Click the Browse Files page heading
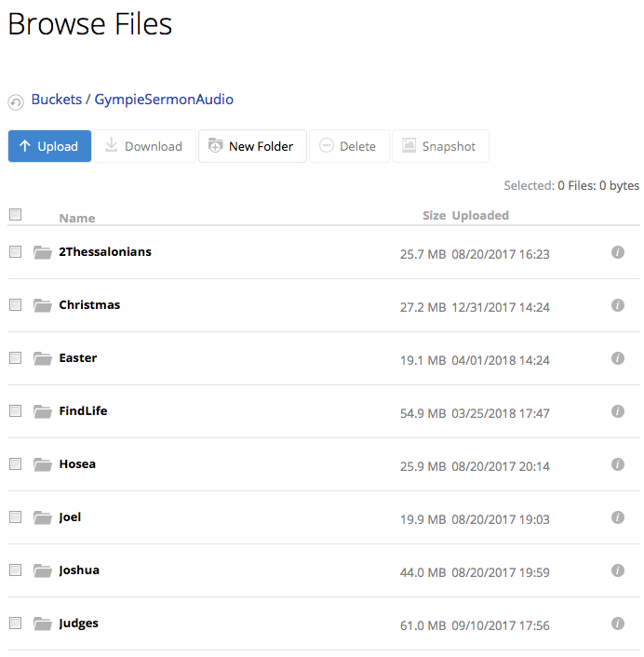Screen dimensions: 644x657 [90, 24]
